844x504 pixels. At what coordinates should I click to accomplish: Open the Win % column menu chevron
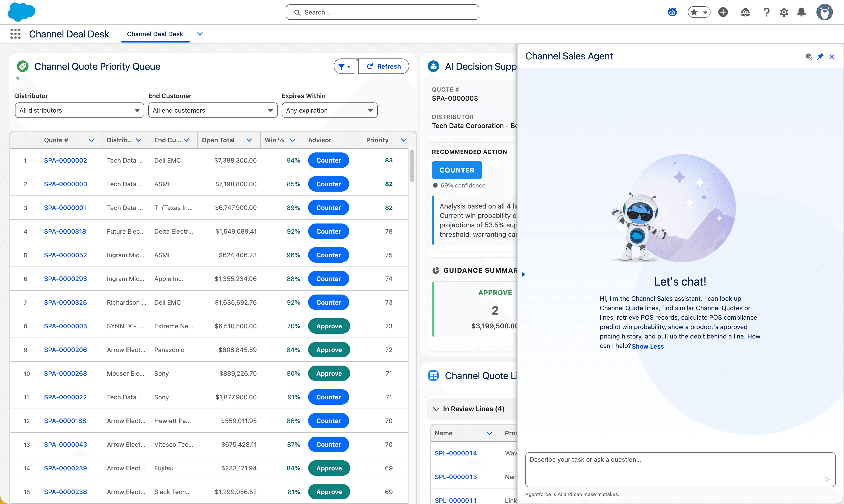pyautogui.click(x=293, y=140)
